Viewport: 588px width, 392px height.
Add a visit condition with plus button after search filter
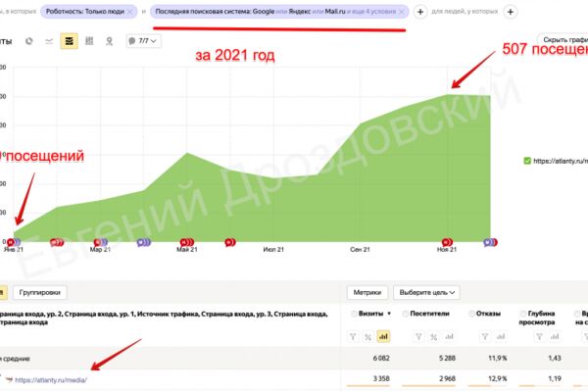[x=420, y=12]
